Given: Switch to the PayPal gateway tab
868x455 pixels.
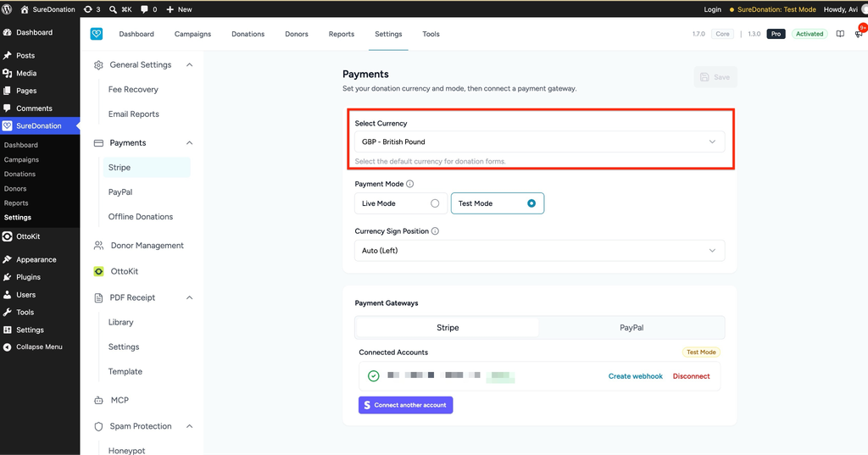Looking at the screenshot, I should click(632, 328).
